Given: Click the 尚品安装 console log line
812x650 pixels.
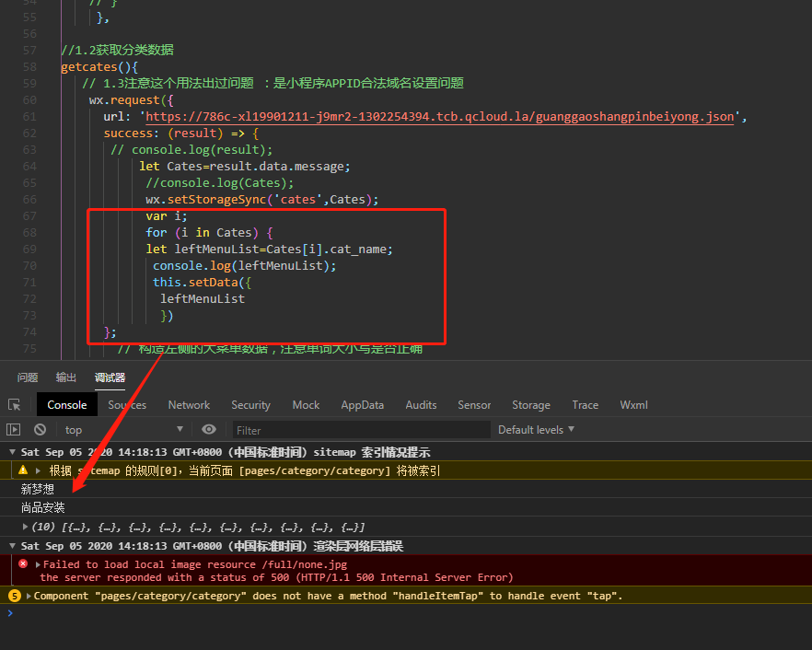Looking at the screenshot, I should tap(43, 507).
